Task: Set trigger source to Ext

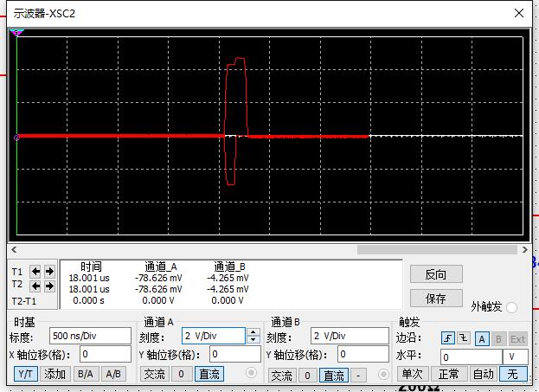Action: 517,339
